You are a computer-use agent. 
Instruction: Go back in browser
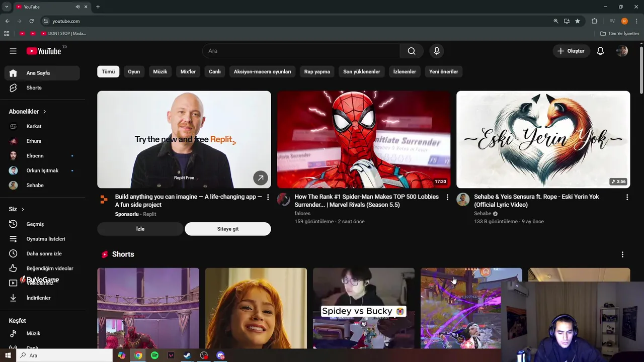click(7, 21)
